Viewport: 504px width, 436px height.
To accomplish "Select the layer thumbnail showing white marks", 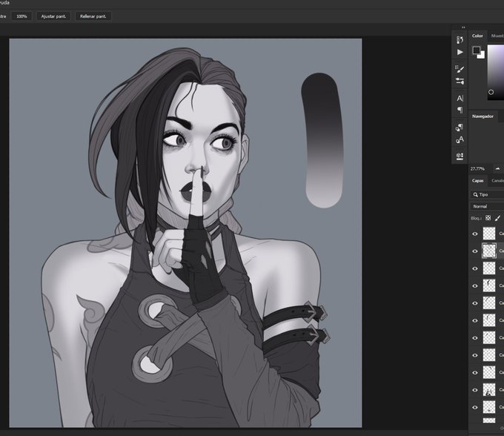I will point(489,390).
